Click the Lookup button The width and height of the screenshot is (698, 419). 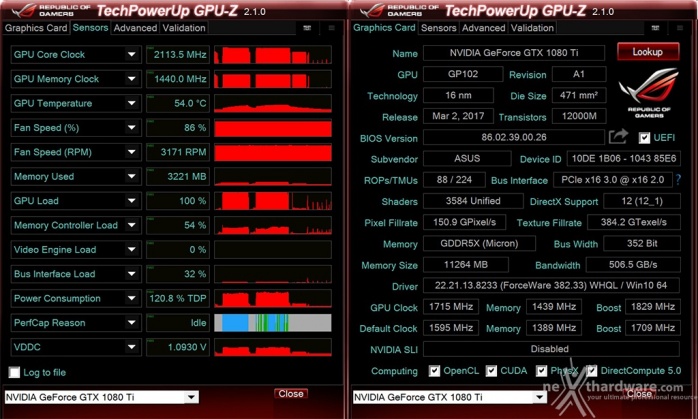point(648,52)
